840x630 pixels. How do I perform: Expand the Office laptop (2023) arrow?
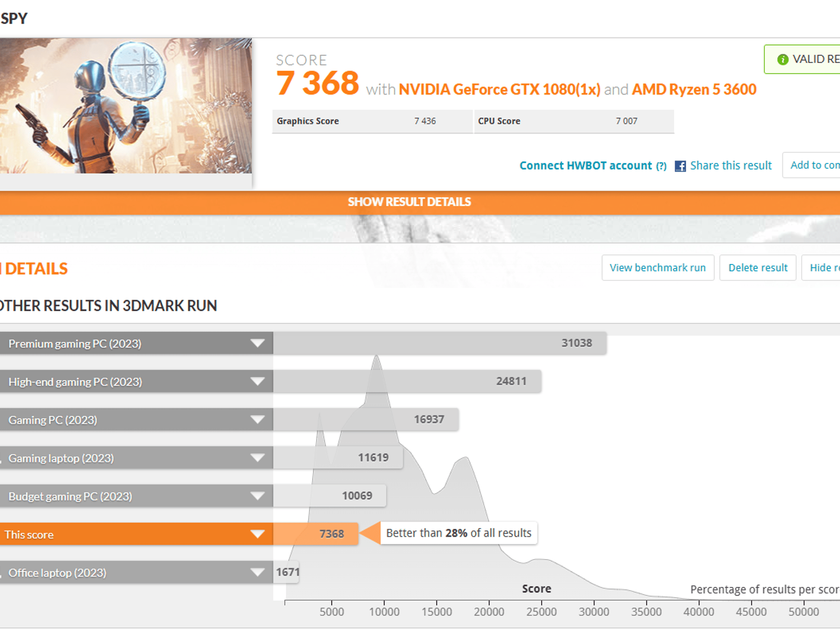click(258, 572)
